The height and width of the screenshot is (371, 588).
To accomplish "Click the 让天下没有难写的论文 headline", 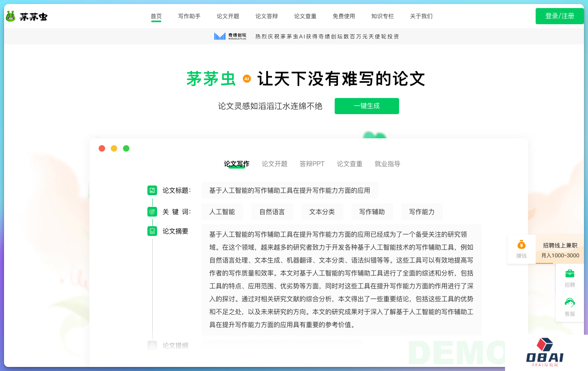I will click(x=342, y=79).
